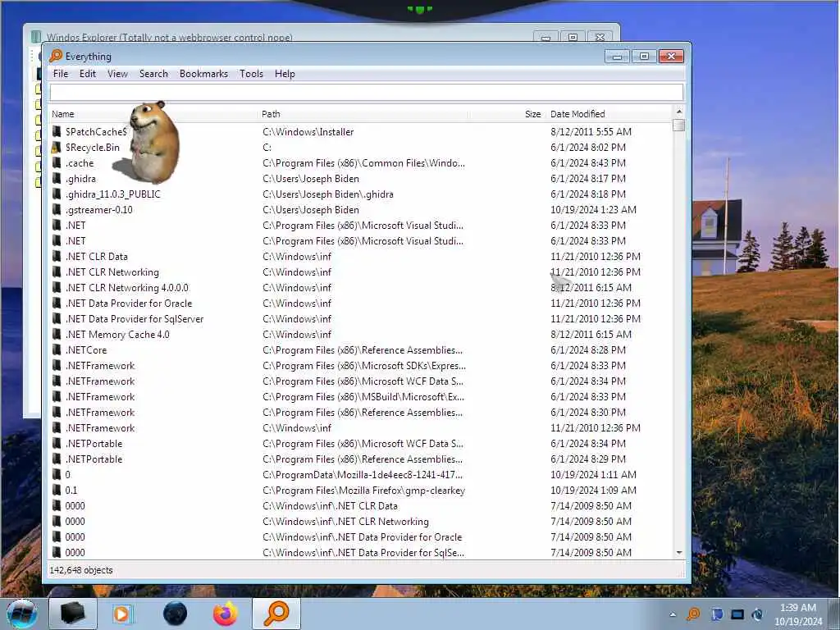Select the .ghidra_11.0.3_PUBLIC entry name
This screenshot has width=840, height=630.
(x=113, y=194)
